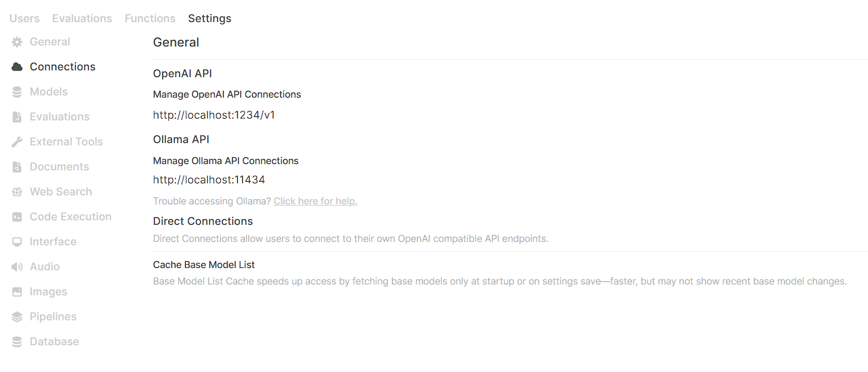Click the Interface monitor icon
The height and width of the screenshot is (372, 868).
tap(17, 242)
